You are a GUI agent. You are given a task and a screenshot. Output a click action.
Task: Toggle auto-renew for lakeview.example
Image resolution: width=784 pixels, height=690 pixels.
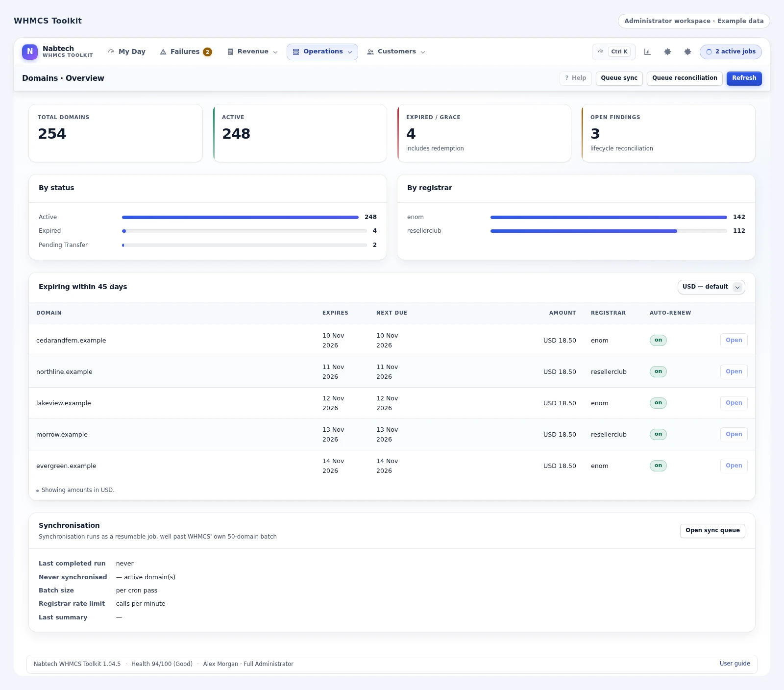(658, 403)
